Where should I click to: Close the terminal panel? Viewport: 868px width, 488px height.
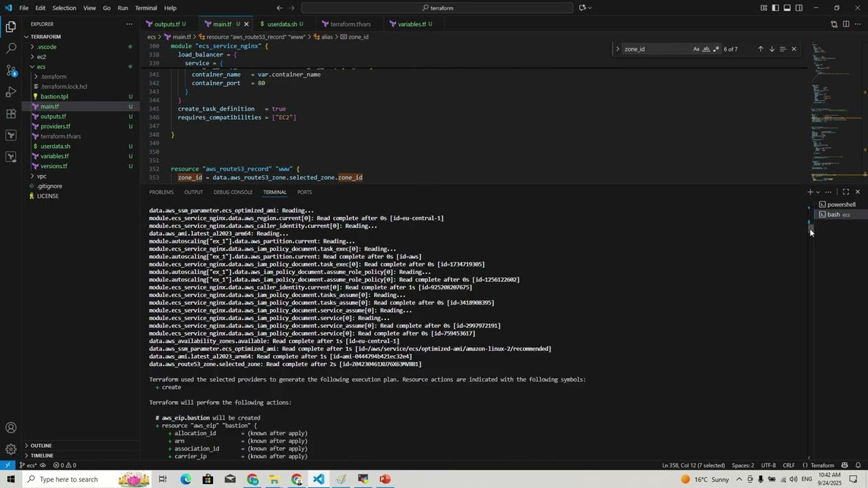pyautogui.click(x=857, y=192)
